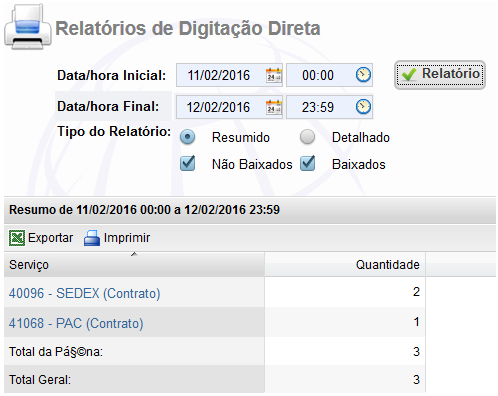Select the Resumido report type
This screenshot has height=396, width=498.
pyautogui.click(x=187, y=137)
